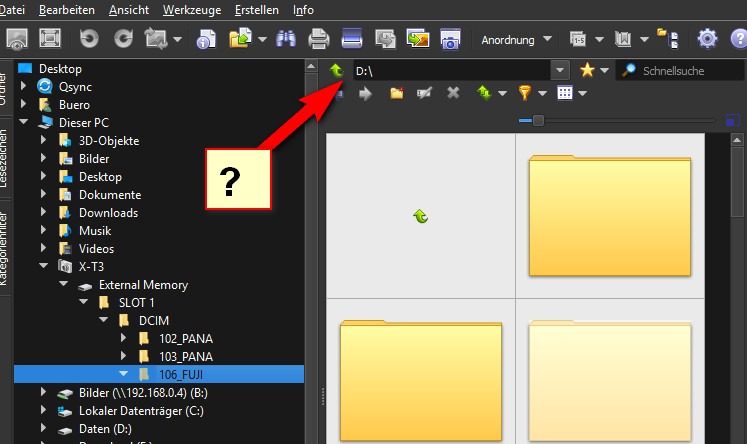Click the bookmarks book toolbar icon

pos(622,39)
